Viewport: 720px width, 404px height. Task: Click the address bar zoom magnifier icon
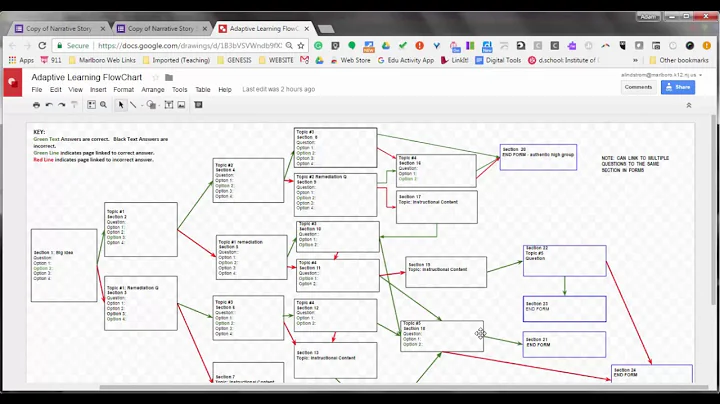tap(289, 45)
